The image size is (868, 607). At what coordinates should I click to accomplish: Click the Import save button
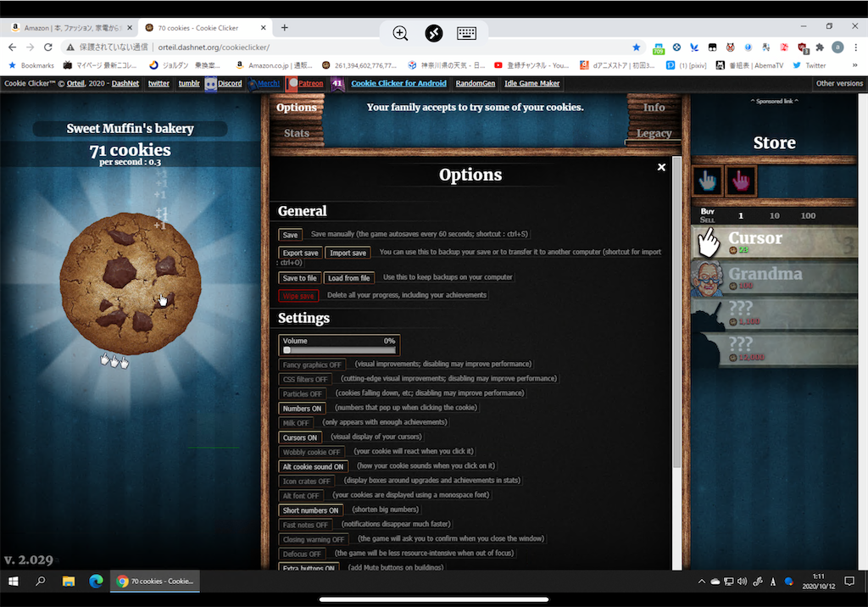tap(348, 253)
